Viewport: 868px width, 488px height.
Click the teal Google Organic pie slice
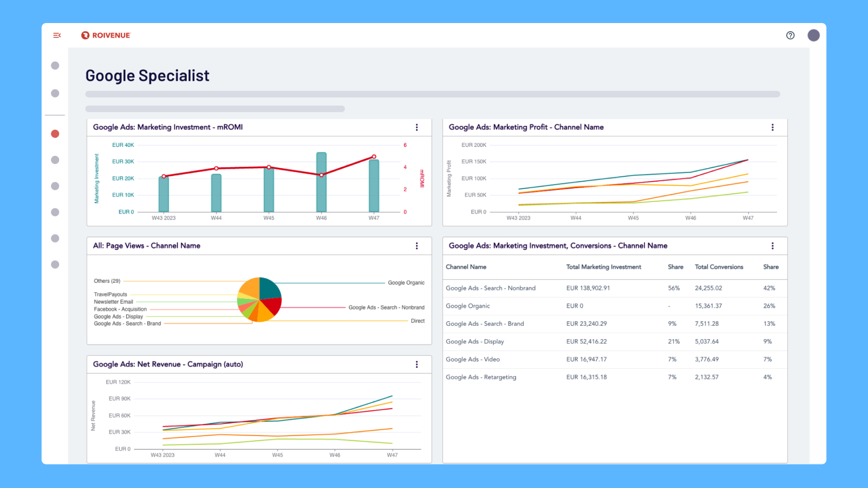(270, 289)
